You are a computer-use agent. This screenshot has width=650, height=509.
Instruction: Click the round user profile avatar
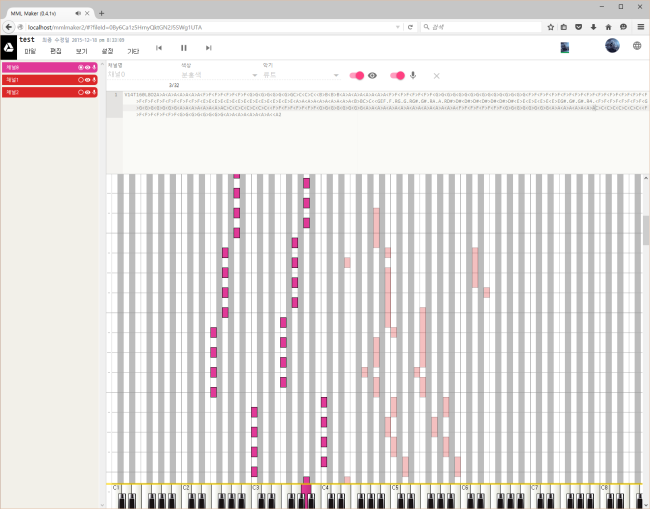pyautogui.click(x=612, y=46)
